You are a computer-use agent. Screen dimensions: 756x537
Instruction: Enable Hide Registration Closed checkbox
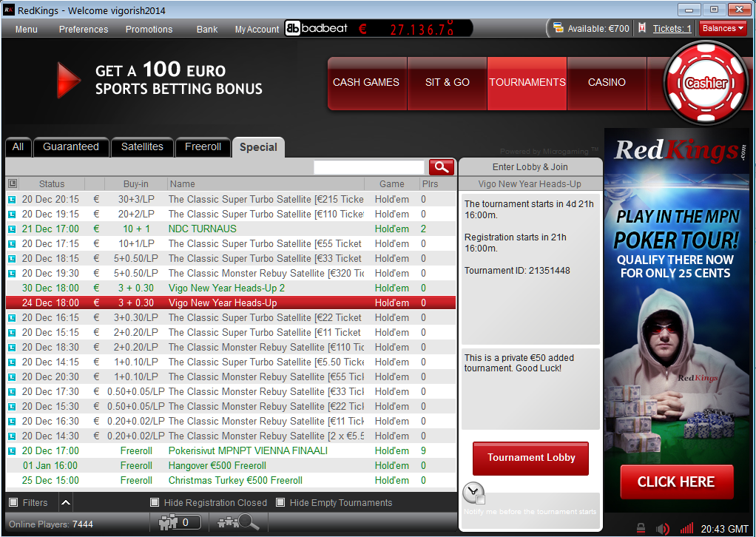[155, 503]
